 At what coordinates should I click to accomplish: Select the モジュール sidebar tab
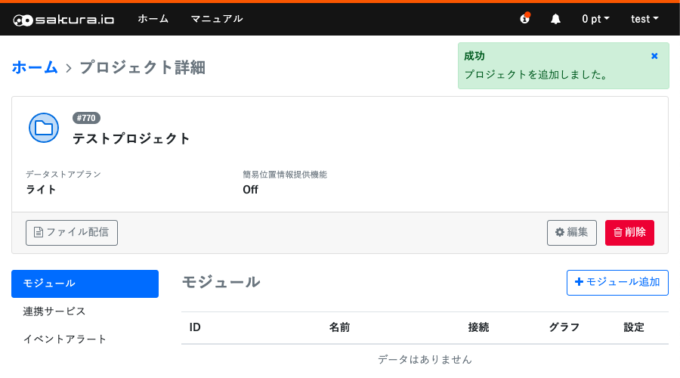click(x=85, y=284)
